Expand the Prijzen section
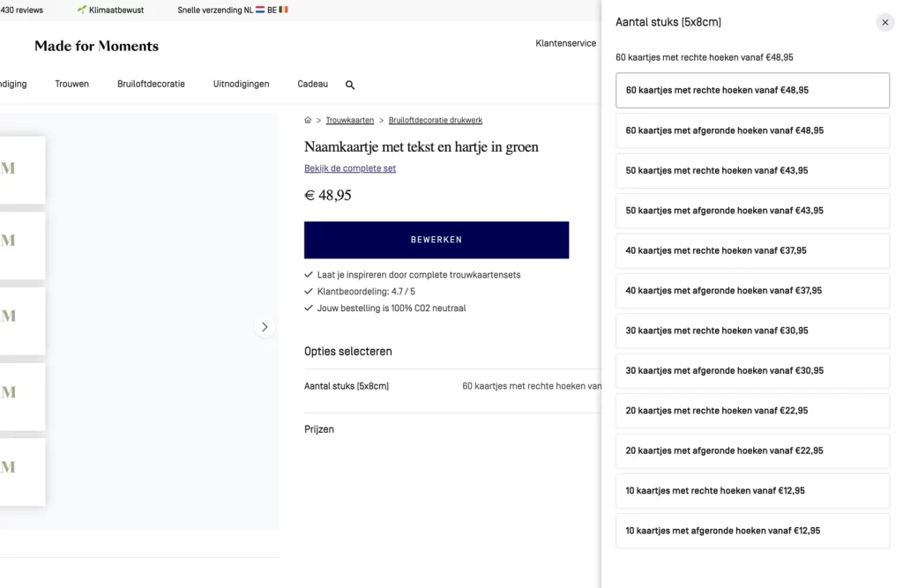Viewport: 903px width, 588px height. (x=319, y=429)
